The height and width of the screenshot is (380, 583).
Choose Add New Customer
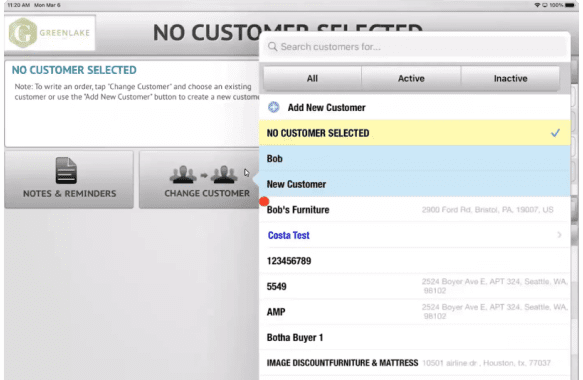[415, 107]
